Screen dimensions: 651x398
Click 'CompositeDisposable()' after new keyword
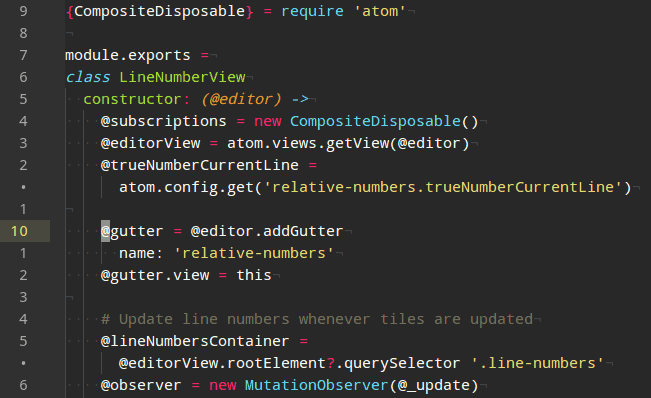coord(384,121)
